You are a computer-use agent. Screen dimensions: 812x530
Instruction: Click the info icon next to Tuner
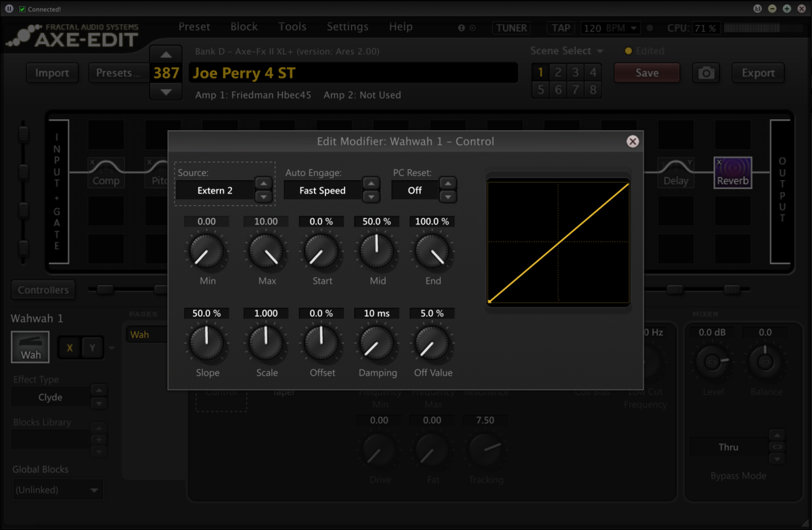click(461, 28)
